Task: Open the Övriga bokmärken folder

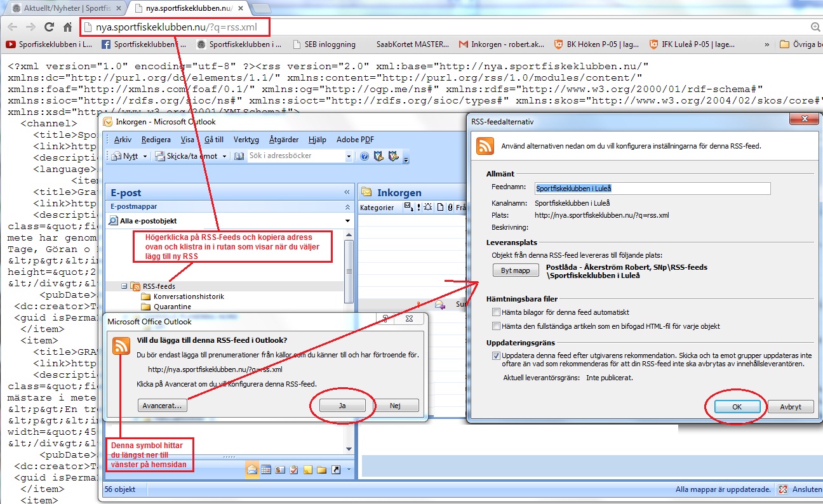Action: click(801, 44)
